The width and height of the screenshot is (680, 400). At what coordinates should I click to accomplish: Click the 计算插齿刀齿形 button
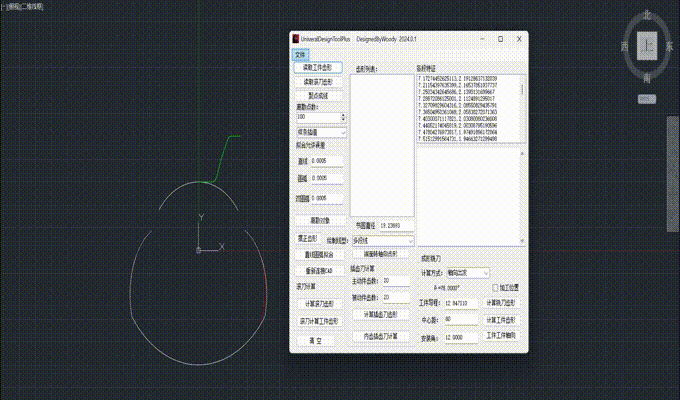point(380,315)
